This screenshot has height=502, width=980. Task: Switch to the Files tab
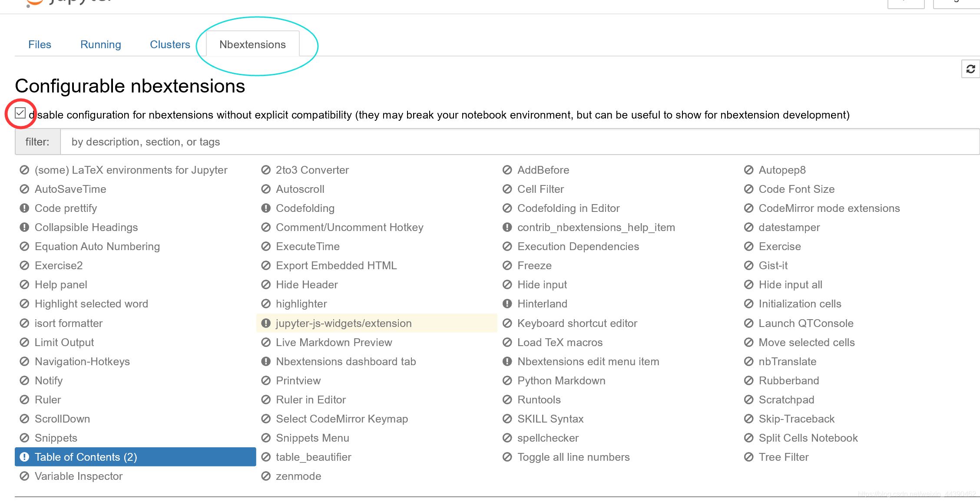tap(40, 45)
